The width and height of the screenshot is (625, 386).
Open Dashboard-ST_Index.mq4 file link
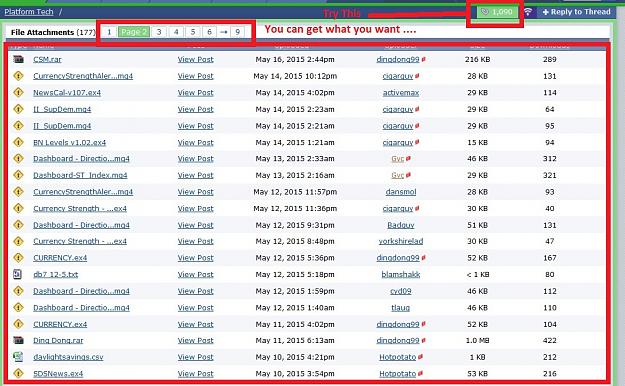pos(80,175)
